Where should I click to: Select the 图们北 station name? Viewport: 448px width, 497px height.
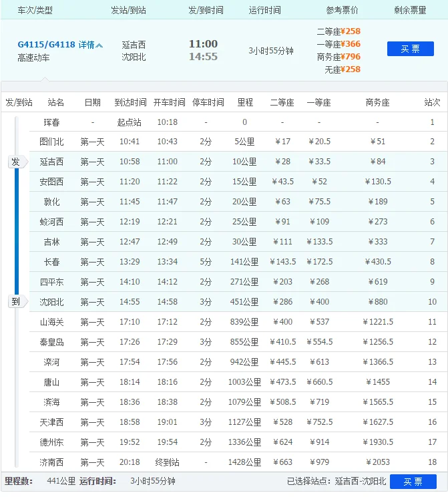pos(51,142)
